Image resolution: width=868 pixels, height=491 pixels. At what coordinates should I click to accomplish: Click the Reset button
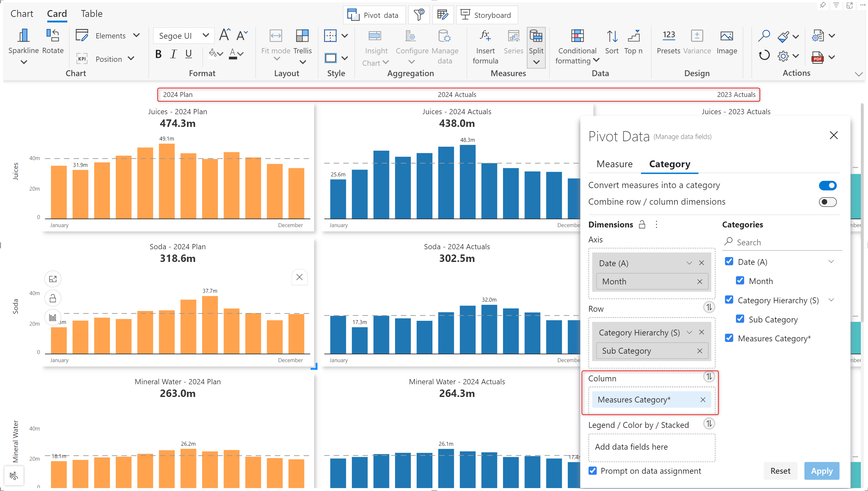[x=780, y=471]
